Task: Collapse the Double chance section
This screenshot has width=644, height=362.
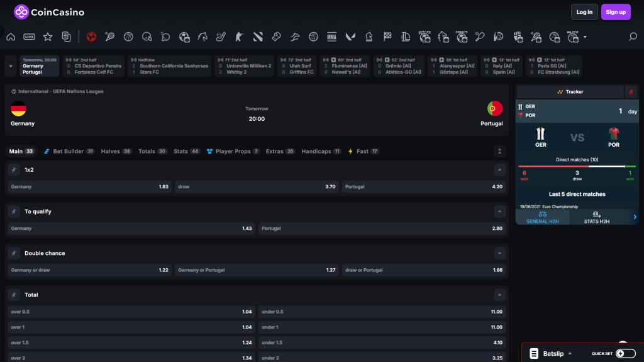Action: coord(499,253)
